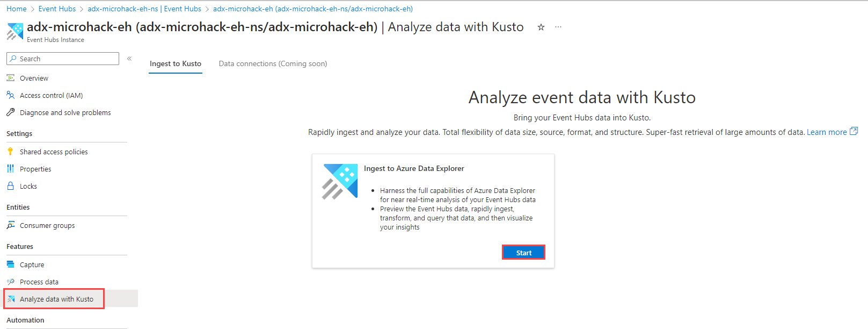Click the sidebar Search field
Image resolution: width=868 pixels, height=329 pixels.
click(63, 59)
